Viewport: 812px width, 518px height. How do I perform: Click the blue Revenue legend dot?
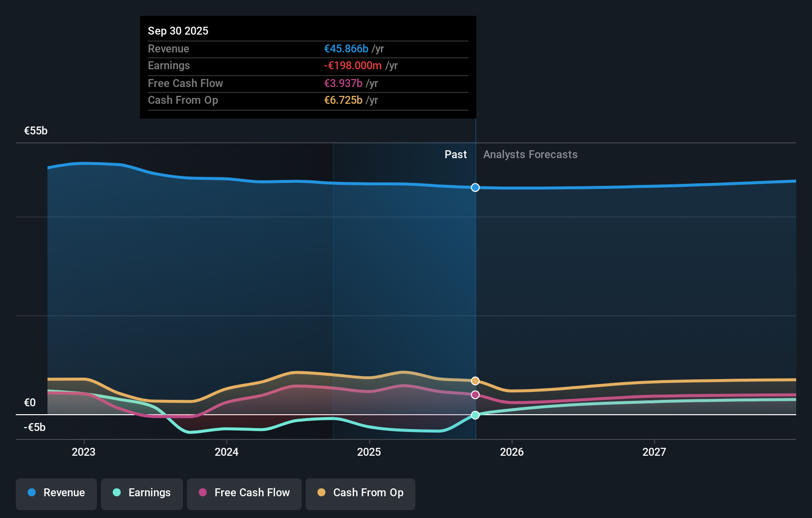click(31, 493)
